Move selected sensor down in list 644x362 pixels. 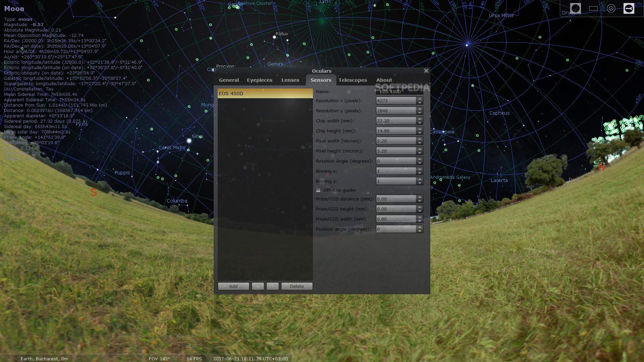pos(272,286)
